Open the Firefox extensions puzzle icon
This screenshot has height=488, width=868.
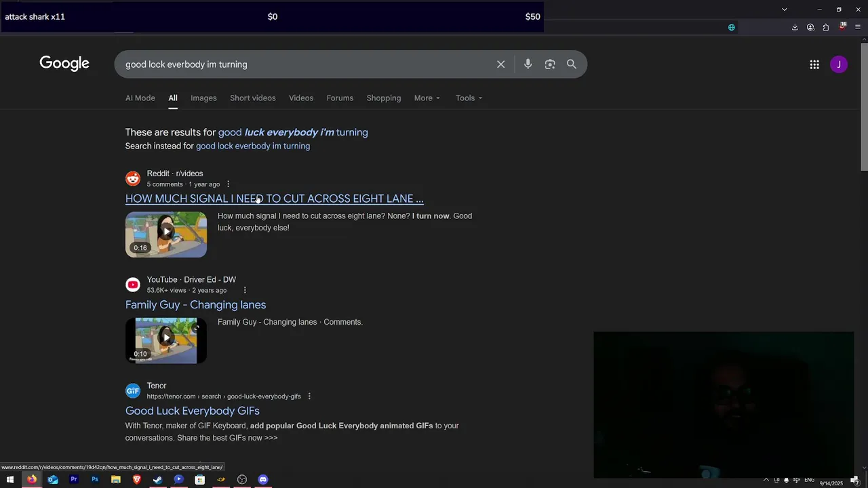[826, 27]
